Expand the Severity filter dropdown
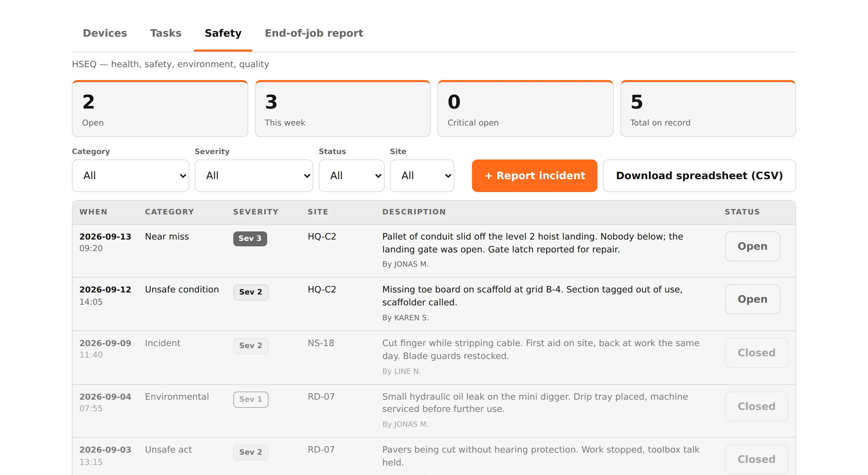This screenshot has width=868, height=475. [254, 176]
